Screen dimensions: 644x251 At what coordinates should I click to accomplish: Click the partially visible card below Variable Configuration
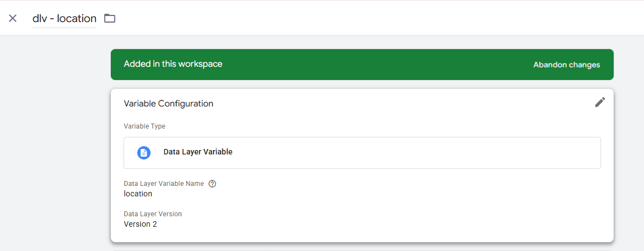pyautogui.click(x=362, y=249)
